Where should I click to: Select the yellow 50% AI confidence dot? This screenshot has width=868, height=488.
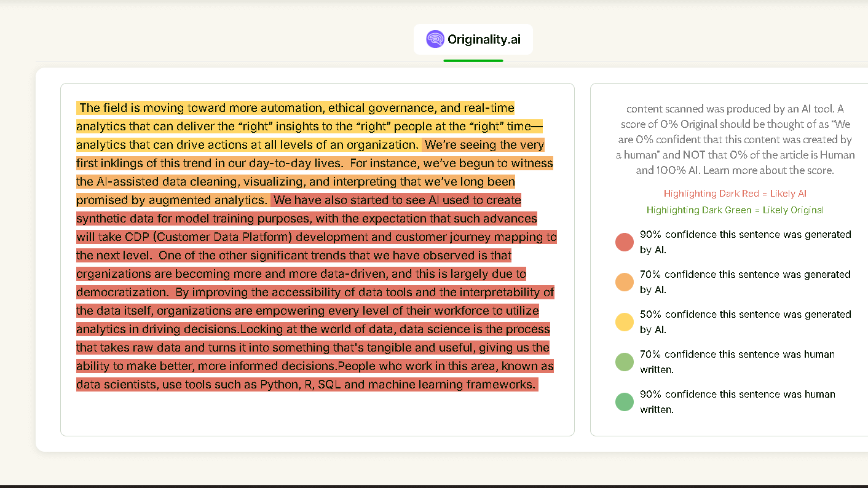624,321
